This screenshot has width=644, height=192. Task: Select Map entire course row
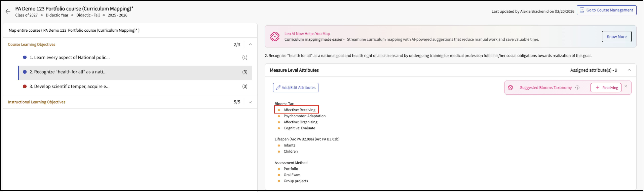(74, 30)
